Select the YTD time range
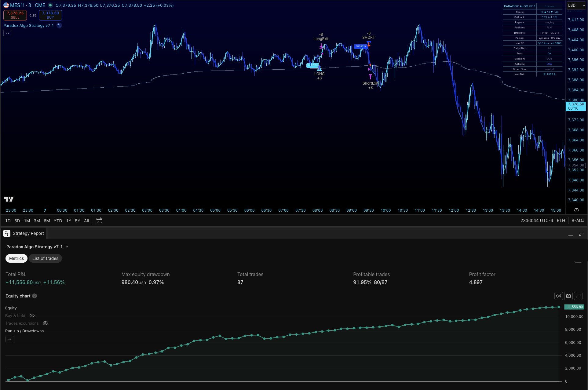Image resolution: width=588 pixels, height=390 pixels. [x=58, y=221]
